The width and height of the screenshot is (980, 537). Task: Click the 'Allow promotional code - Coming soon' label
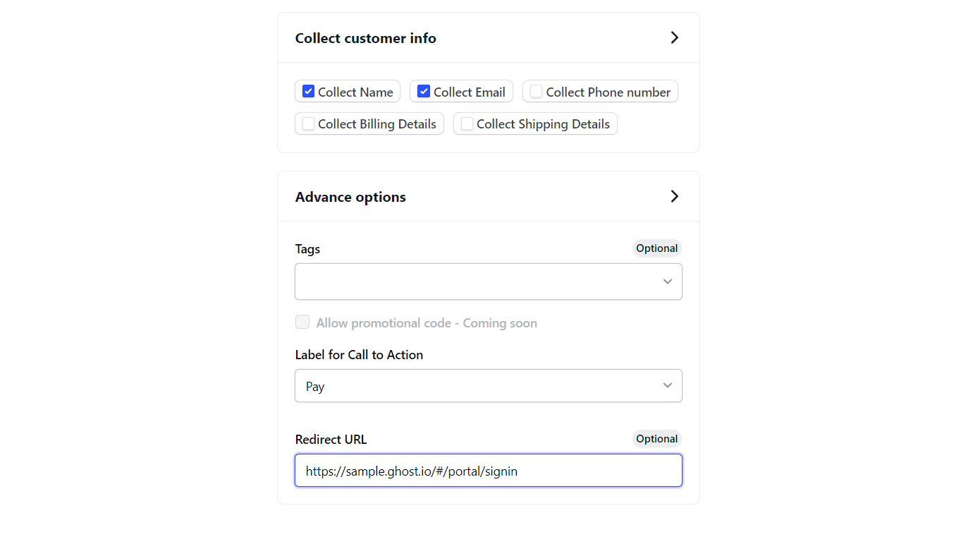[427, 323]
